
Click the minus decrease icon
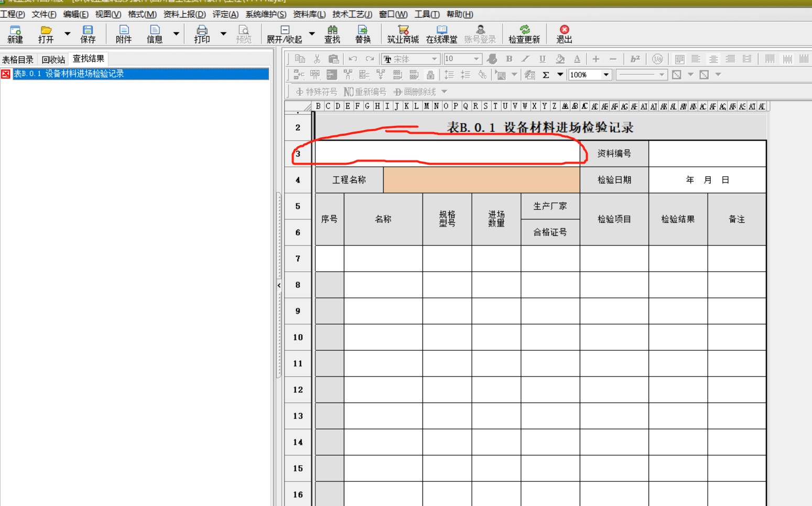pos(613,59)
